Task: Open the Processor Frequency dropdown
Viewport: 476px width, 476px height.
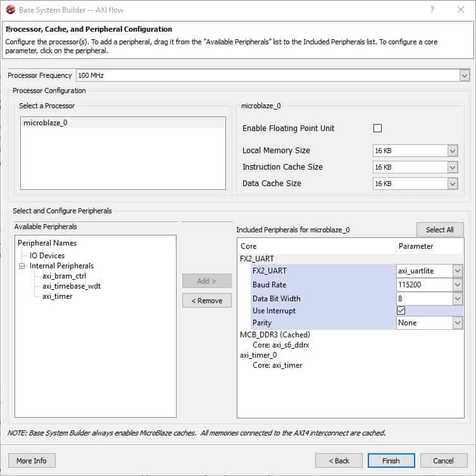Action: 464,75
